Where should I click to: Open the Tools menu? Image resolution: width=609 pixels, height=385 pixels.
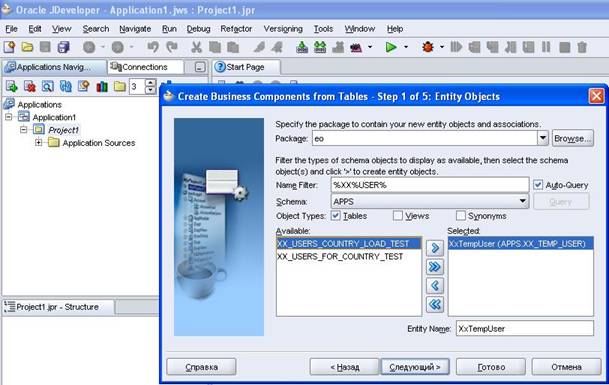(323, 29)
